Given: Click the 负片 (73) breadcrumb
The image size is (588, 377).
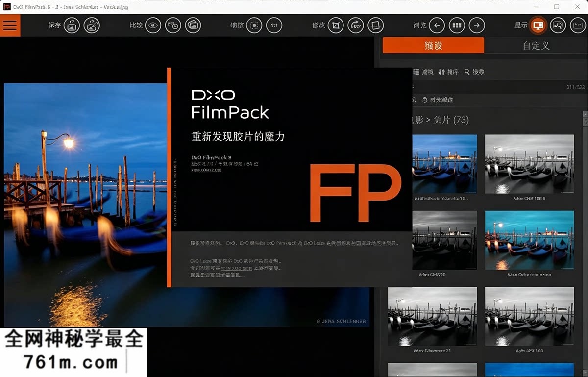Looking at the screenshot, I should (x=451, y=120).
